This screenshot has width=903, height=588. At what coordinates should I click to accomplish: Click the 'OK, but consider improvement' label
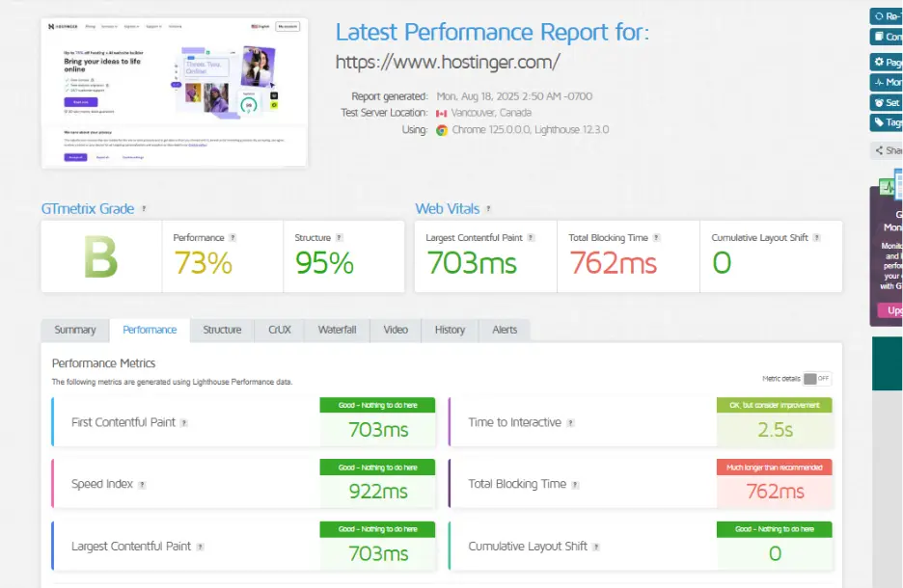pos(775,405)
